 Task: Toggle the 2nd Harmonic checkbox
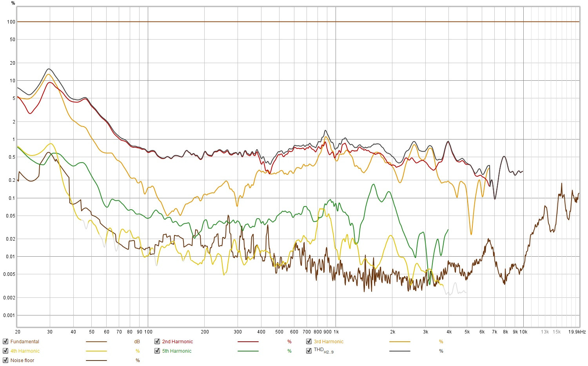click(x=157, y=341)
